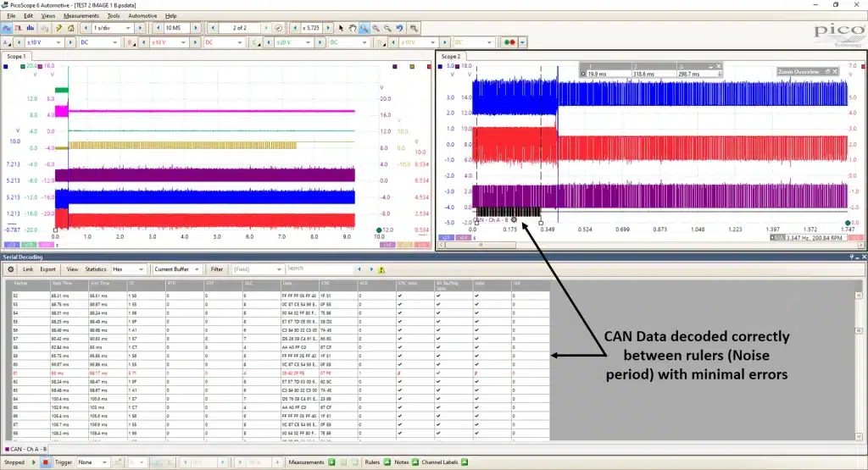Screen dimensions: 868x470
Task: Open the Automotive menu
Action: [x=142, y=16]
